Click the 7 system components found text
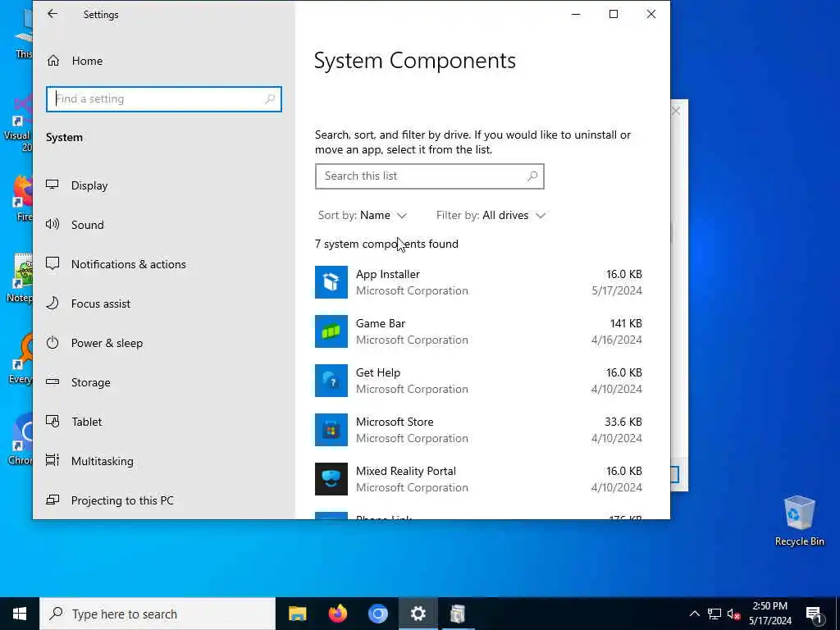The width and height of the screenshot is (840, 630). pos(386,244)
